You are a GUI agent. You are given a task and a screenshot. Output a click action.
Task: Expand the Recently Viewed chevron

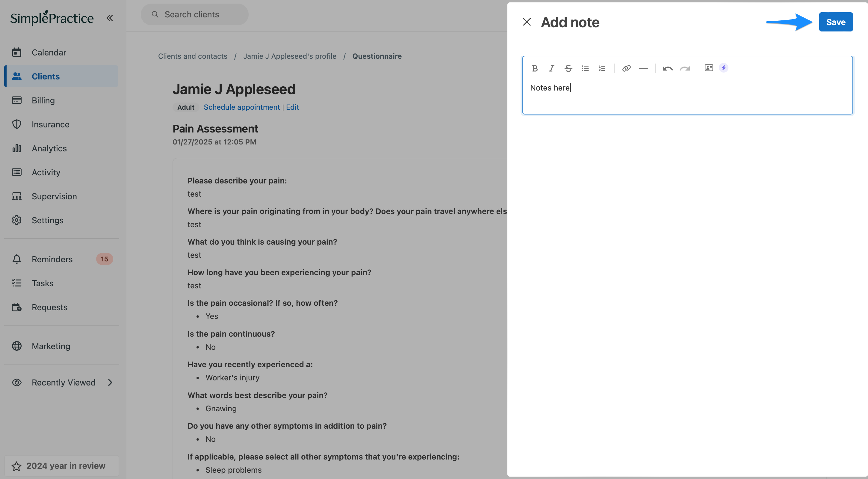pyautogui.click(x=110, y=382)
